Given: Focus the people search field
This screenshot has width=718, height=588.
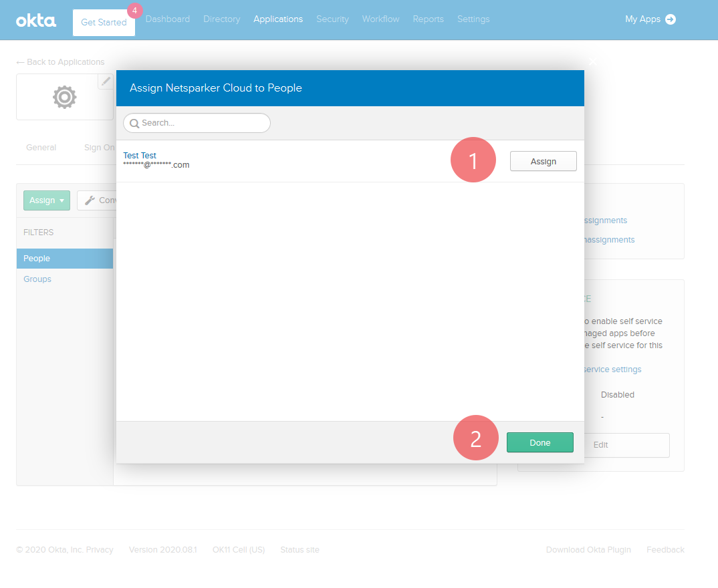Looking at the screenshot, I should (201, 124).
